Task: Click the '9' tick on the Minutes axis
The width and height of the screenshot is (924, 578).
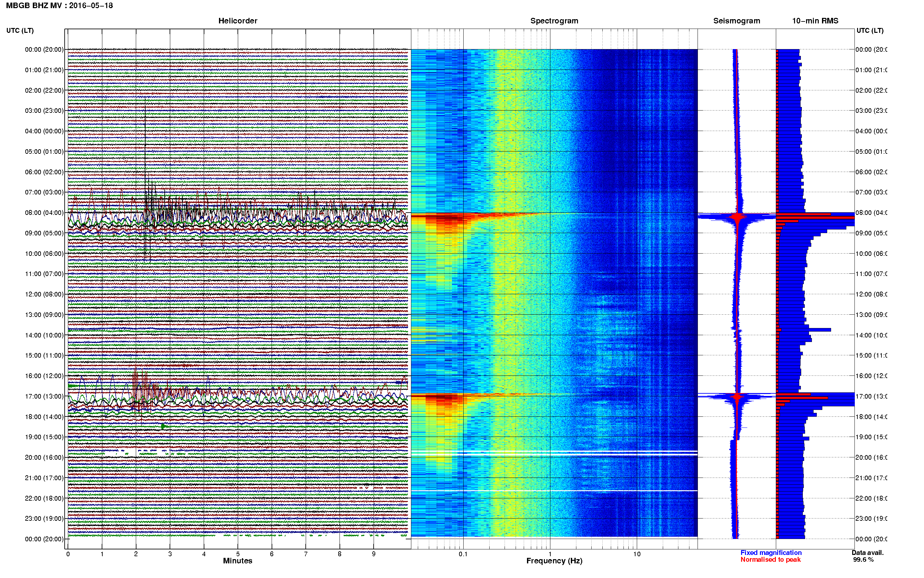Action: pos(374,554)
